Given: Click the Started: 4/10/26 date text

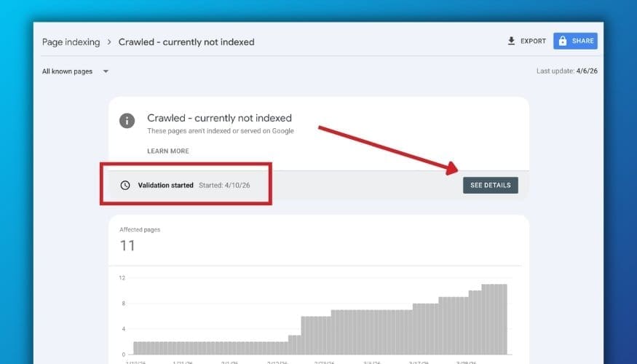Looking at the screenshot, I should coord(224,185).
